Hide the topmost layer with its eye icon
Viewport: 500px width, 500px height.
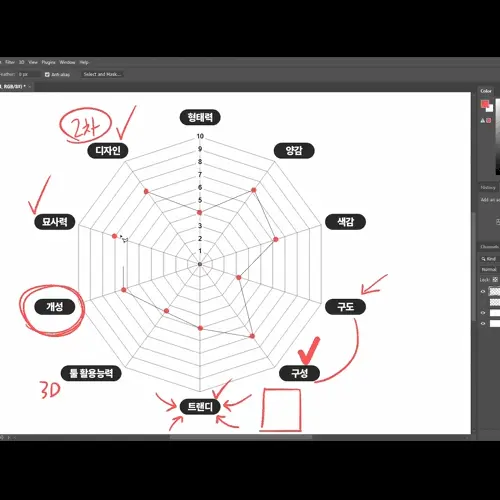coord(483,292)
